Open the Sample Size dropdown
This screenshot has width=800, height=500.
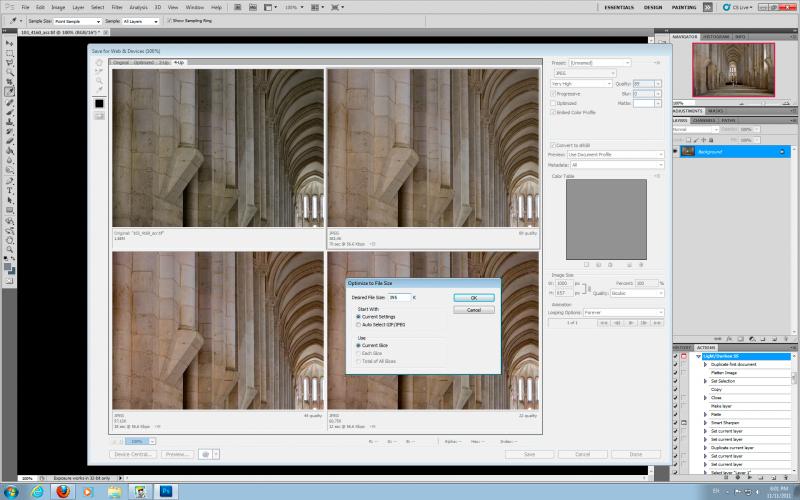coord(78,21)
